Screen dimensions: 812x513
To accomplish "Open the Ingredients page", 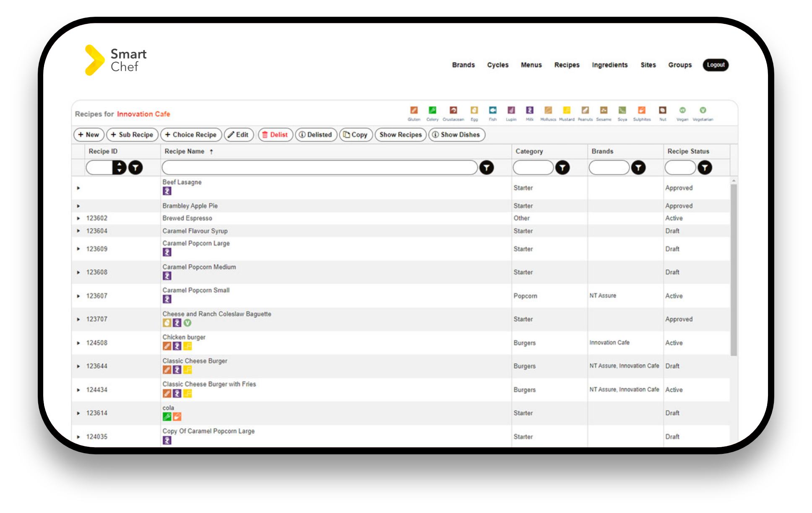I will pyautogui.click(x=609, y=65).
